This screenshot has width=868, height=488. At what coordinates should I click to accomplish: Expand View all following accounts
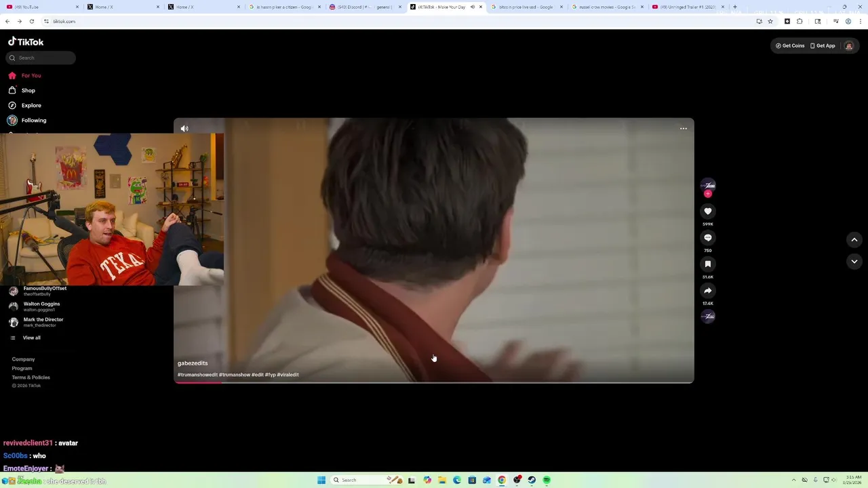[x=26, y=338]
